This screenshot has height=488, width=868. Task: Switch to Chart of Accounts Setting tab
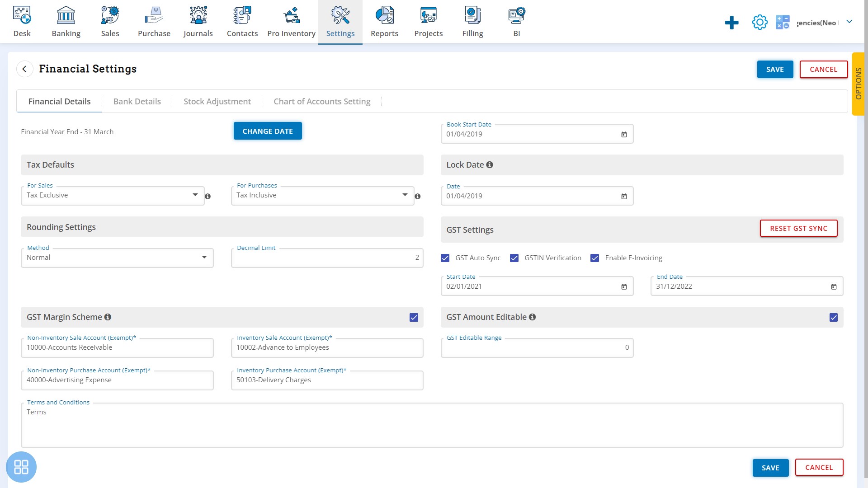(x=322, y=101)
